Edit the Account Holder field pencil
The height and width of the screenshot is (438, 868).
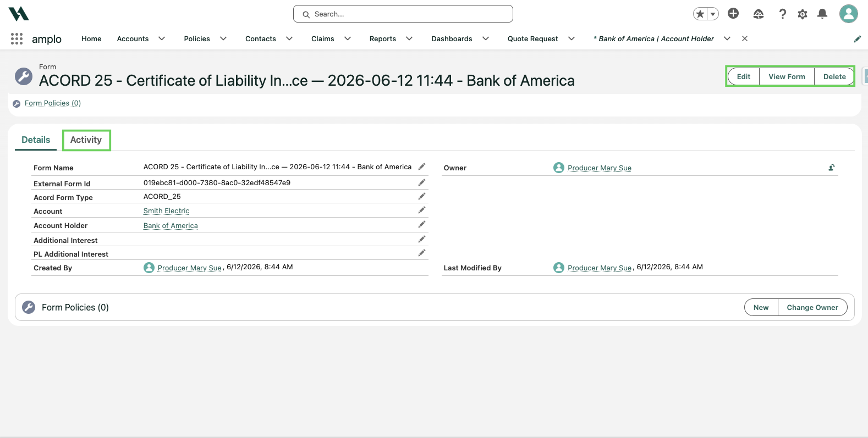point(422,224)
